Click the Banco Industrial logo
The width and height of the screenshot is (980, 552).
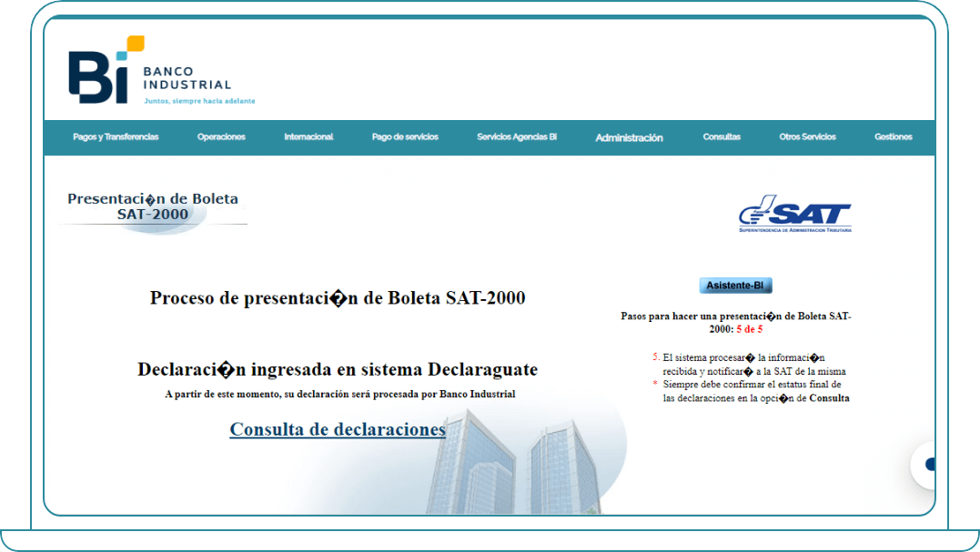click(161, 70)
